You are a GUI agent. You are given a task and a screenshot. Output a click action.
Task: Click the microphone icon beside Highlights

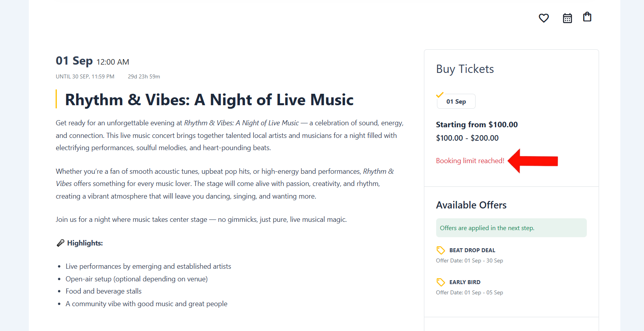[x=60, y=243]
